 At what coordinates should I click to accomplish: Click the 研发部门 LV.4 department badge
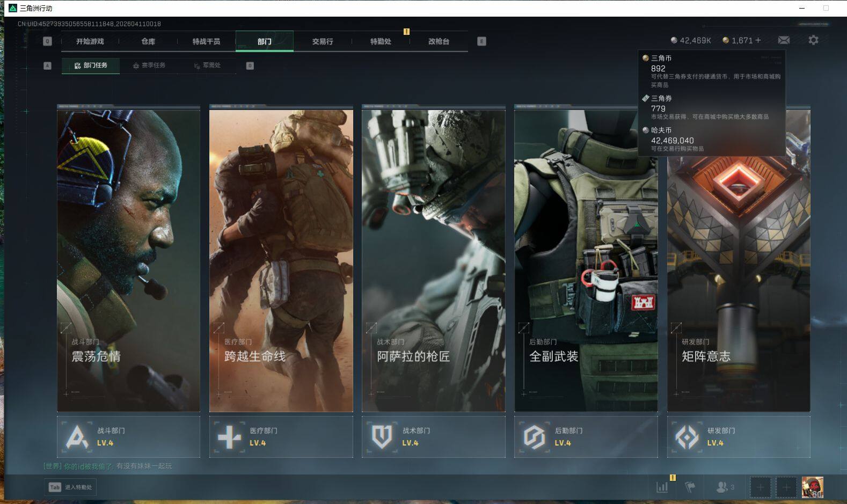tap(738, 437)
